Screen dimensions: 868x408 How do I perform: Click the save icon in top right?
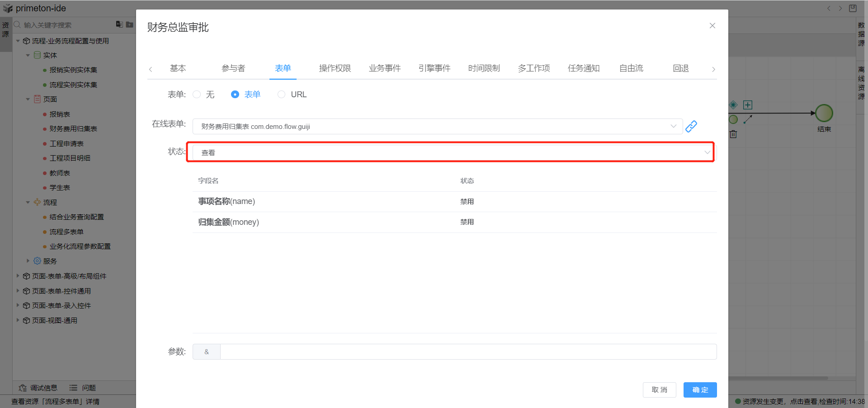click(x=853, y=8)
